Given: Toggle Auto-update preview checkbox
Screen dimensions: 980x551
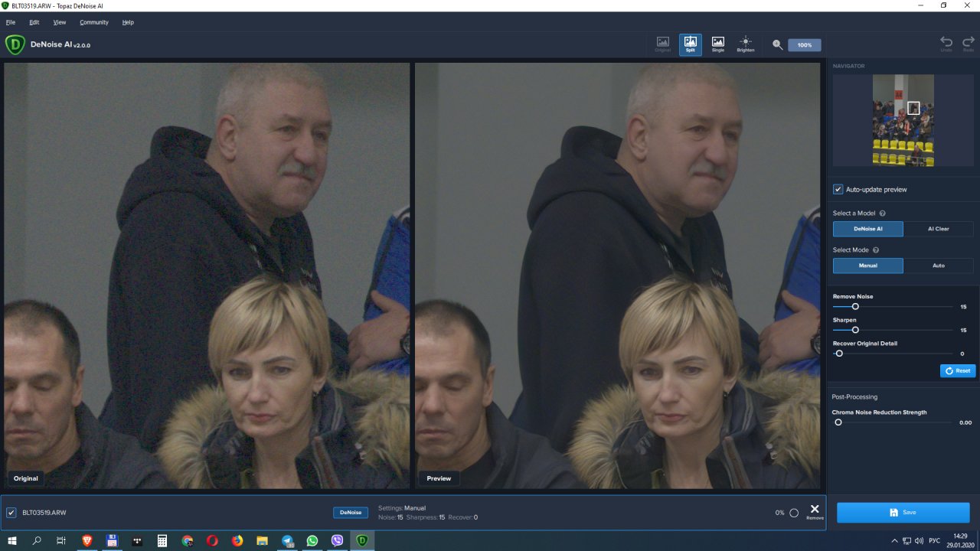Looking at the screenshot, I should [x=838, y=189].
